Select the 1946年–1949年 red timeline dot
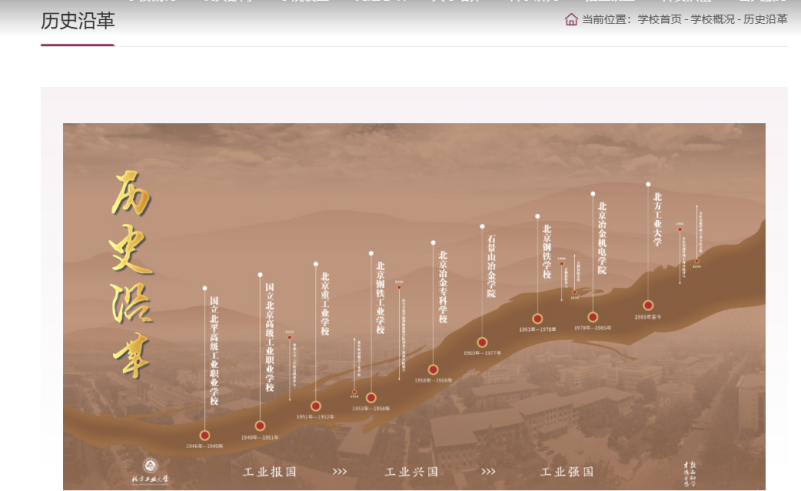801x491 pixels. click(x=204, y=435)
